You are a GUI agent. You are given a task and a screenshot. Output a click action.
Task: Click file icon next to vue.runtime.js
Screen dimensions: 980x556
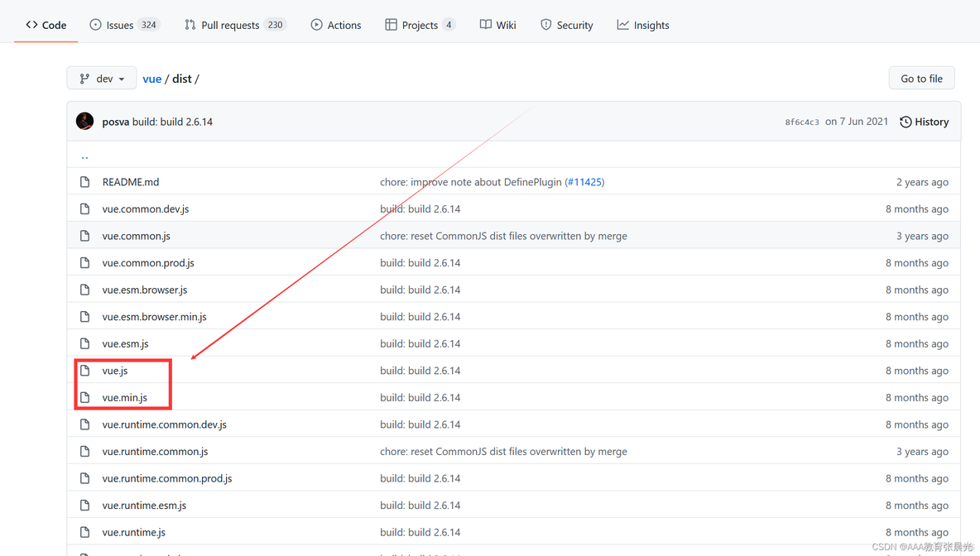coord(85,532)
